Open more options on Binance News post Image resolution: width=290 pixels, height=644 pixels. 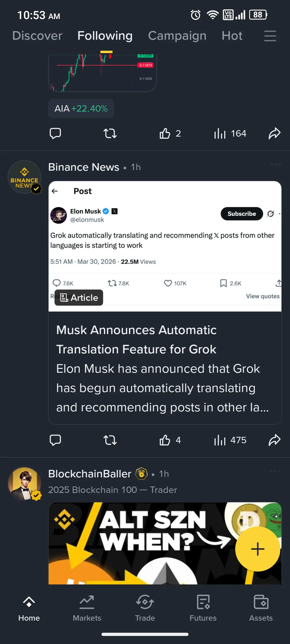[275, 164]
